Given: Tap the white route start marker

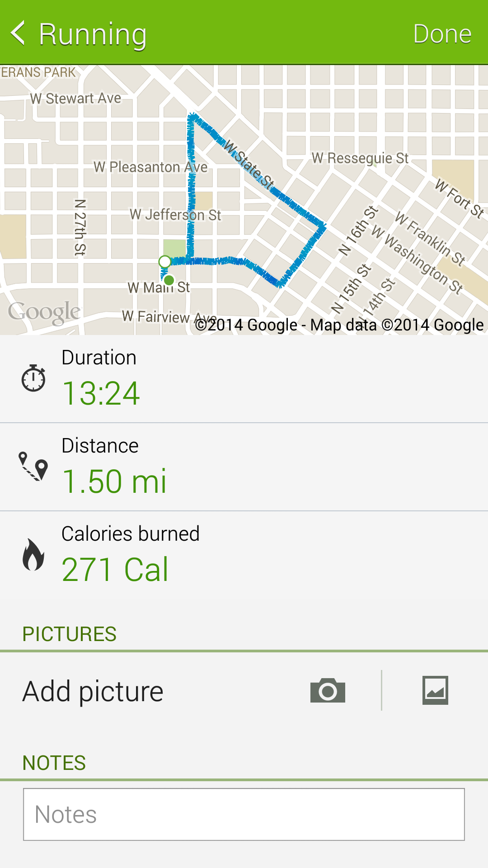Looking at the screenshot, I should 165,261.
